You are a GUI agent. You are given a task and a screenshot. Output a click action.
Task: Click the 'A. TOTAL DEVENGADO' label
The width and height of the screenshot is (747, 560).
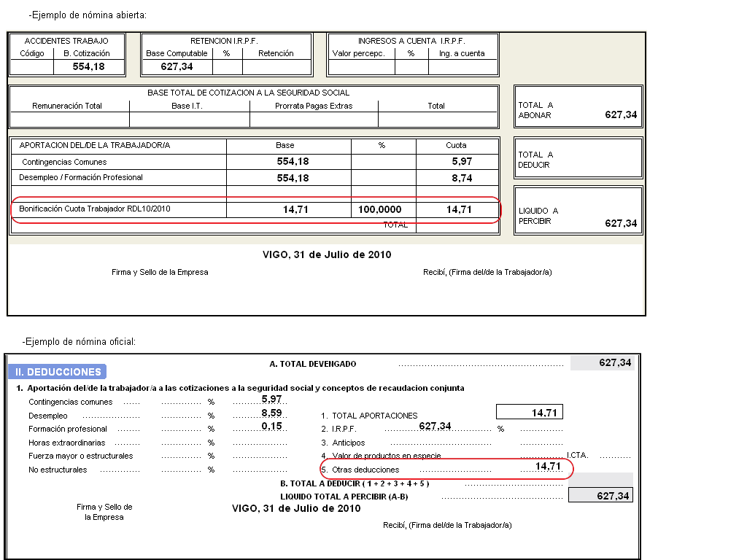pyautogui.click(x=313, y=364)
